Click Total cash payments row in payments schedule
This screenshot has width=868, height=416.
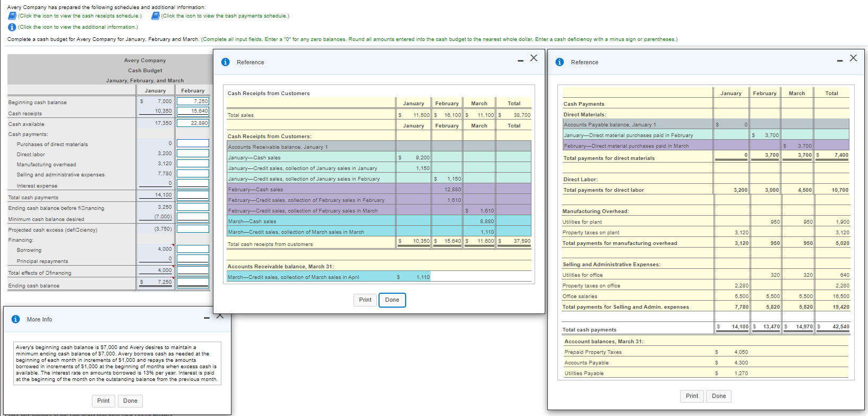click(x=706, y=328)
